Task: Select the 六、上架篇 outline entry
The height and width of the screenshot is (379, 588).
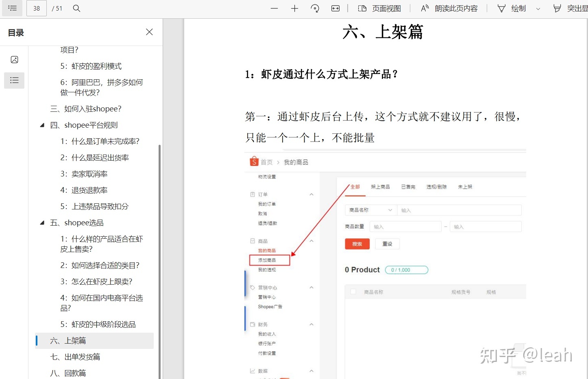Action: coord(94,341)
